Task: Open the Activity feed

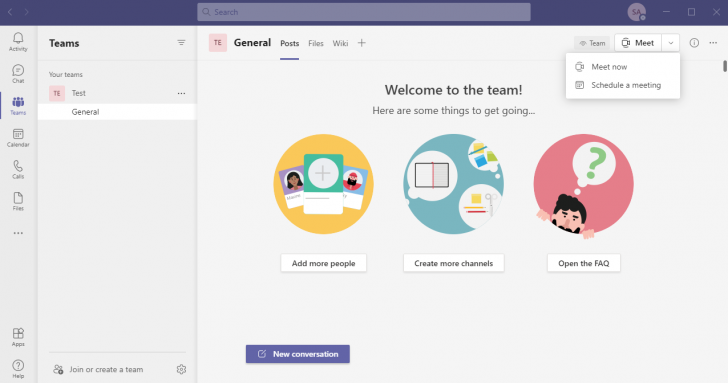Action: point(18,42)
